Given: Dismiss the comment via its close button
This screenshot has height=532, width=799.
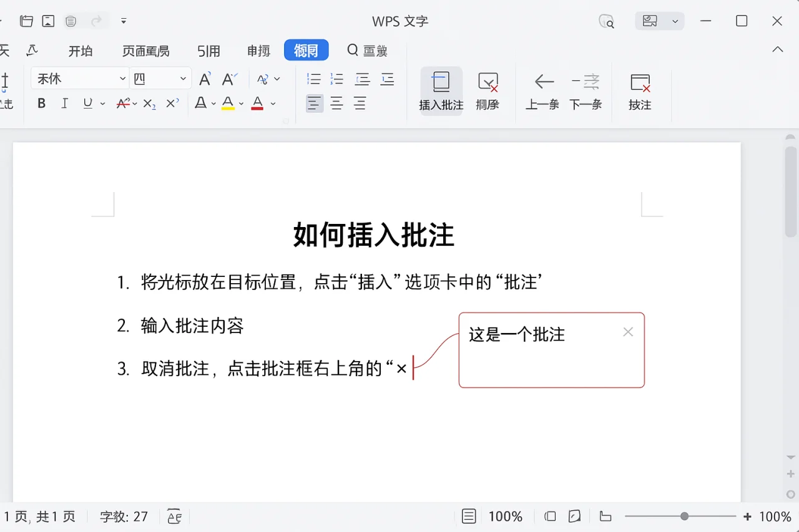Looking at the screenshot, I should [628, 332].
